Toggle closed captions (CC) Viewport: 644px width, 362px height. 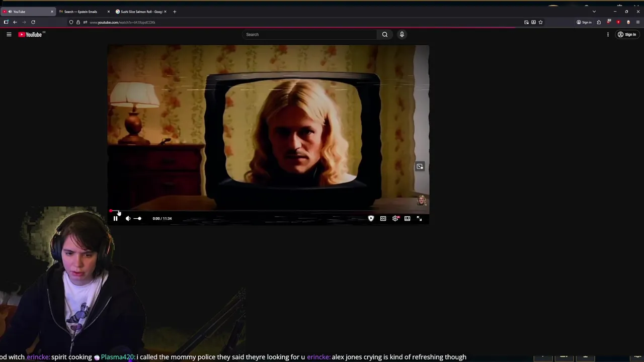[x=383, y=218]
